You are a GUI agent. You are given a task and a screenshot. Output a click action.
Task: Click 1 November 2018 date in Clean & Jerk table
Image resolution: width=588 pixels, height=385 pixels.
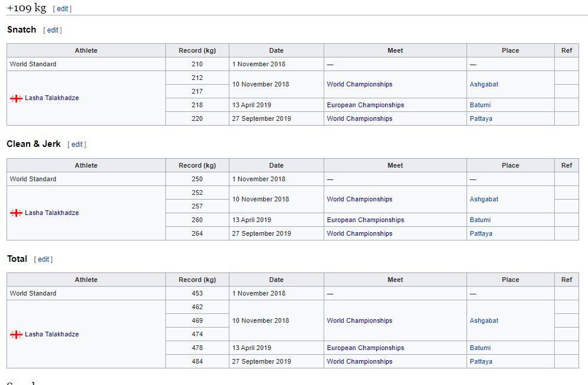click(x=259, y=179)
